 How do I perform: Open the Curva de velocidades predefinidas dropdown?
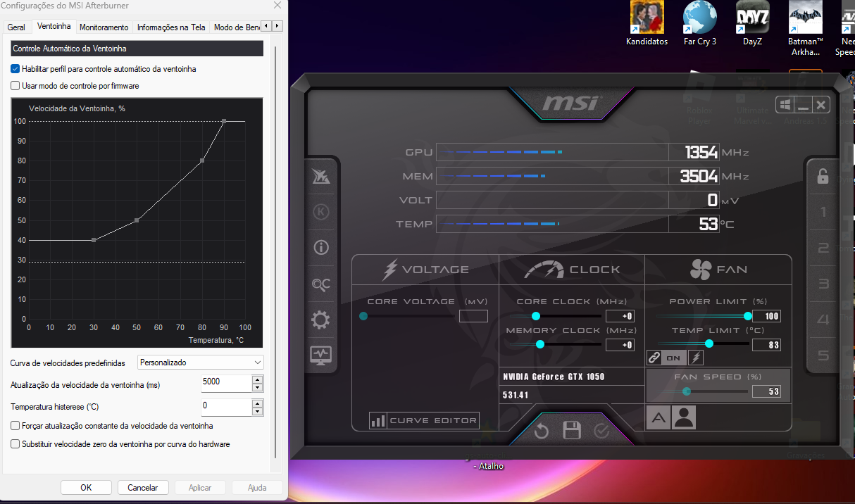tap(201, 363)
